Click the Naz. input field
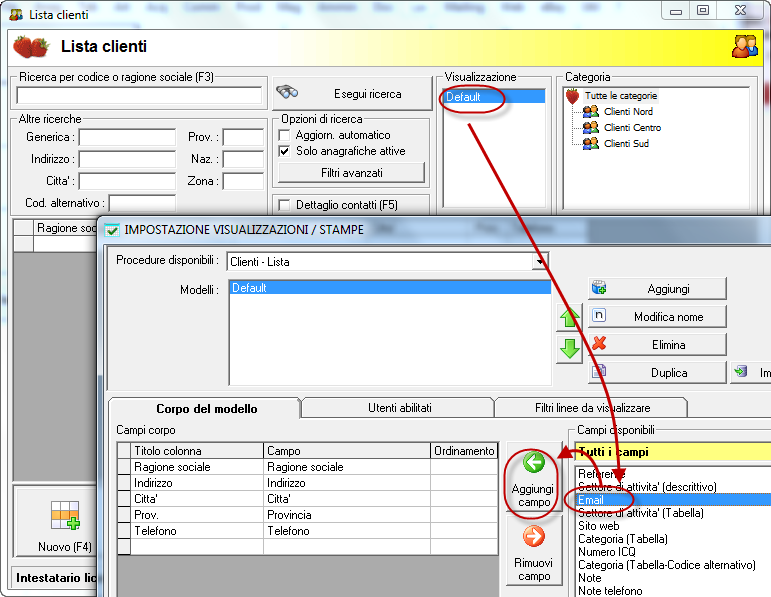Screen dimensions: 771x597 243,159
